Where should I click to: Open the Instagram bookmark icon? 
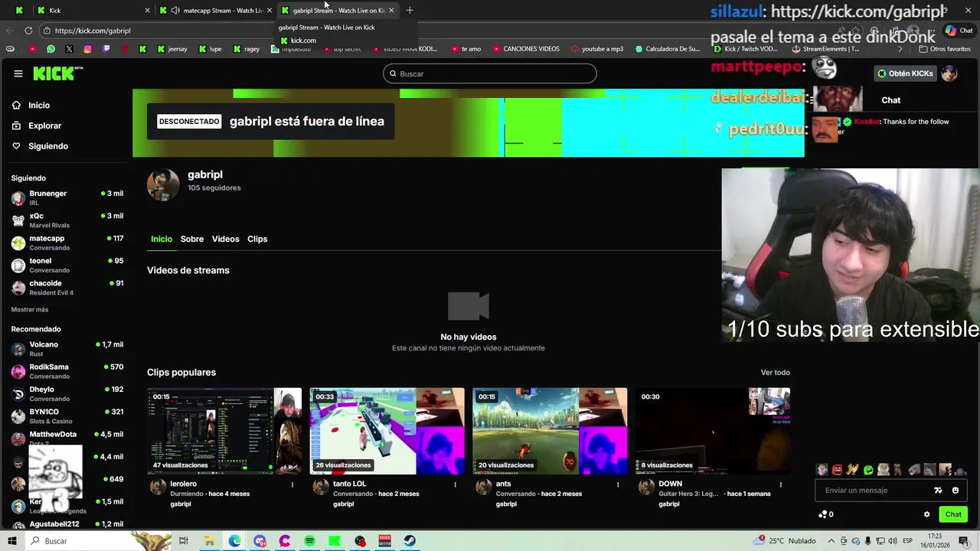[x=87, y=49]
